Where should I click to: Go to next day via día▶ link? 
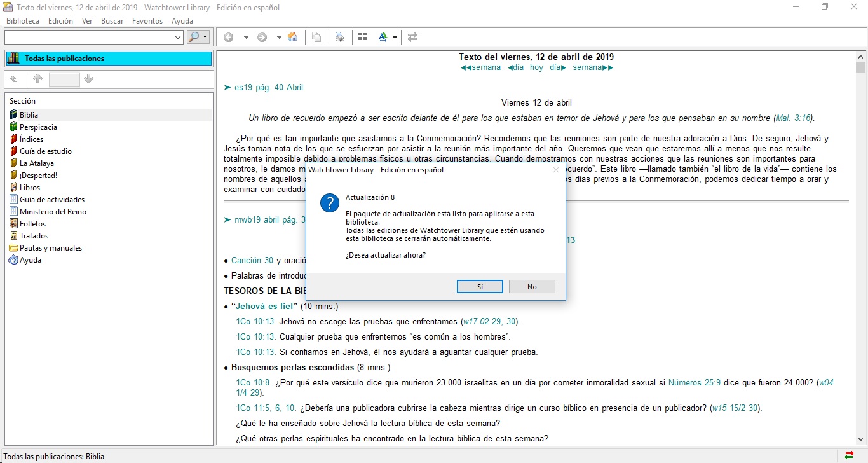558,67
